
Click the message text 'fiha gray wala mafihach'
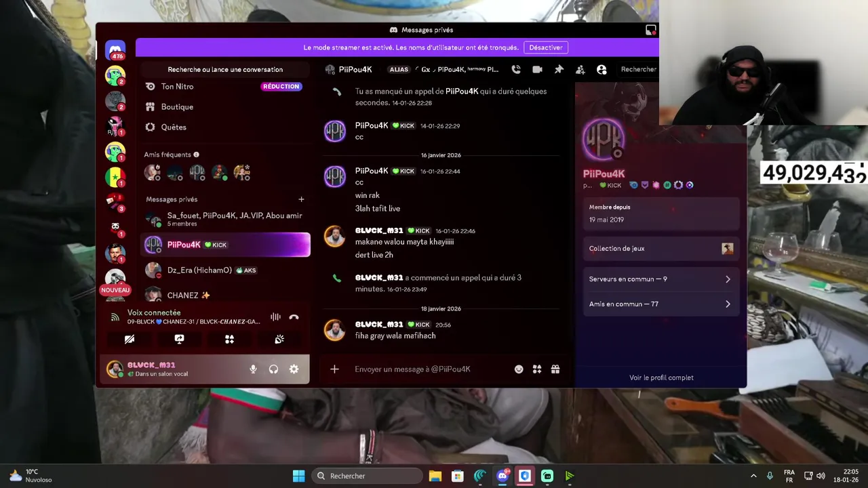point(395,335)
